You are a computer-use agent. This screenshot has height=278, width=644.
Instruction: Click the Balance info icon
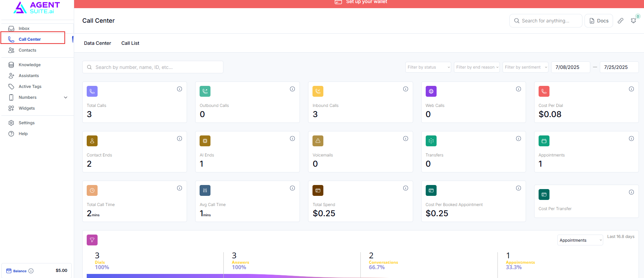pos(31,271)
